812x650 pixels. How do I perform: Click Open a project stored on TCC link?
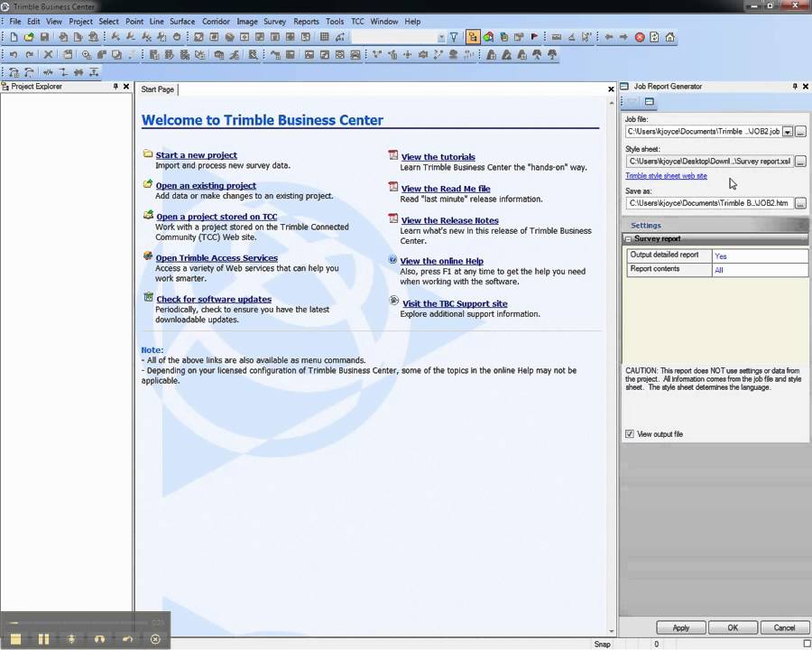217,217
